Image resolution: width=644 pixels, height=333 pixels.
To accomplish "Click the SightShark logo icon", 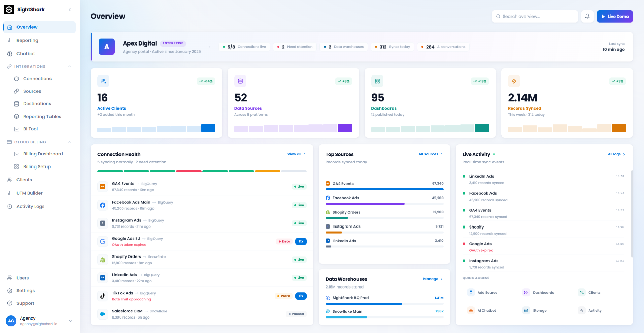I will tap(9, 10).
